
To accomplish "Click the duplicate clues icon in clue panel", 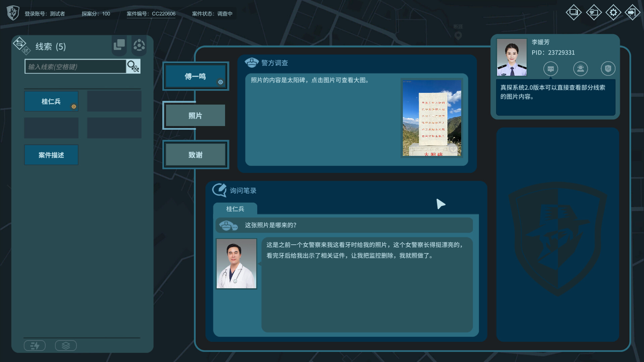I will [x=119, y=45].
